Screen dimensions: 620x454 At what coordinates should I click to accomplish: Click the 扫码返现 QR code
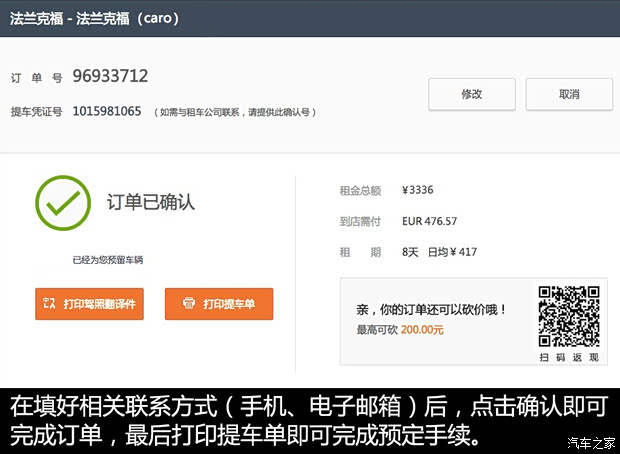coord(569,317)
